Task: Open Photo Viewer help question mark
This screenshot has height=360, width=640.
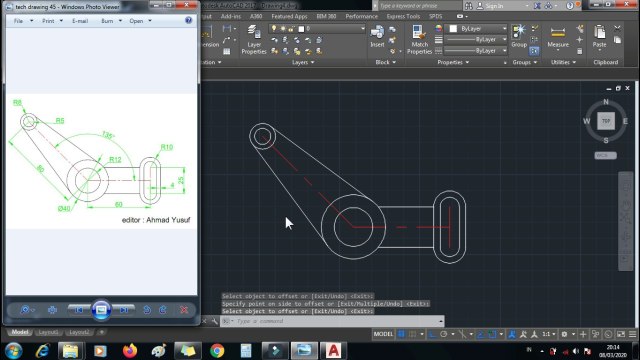Action: 188,20
